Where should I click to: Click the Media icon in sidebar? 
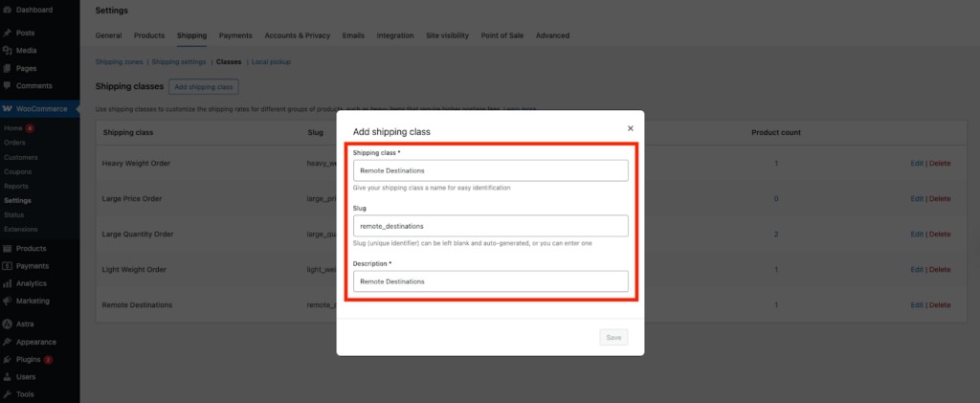tap(8, 50)
